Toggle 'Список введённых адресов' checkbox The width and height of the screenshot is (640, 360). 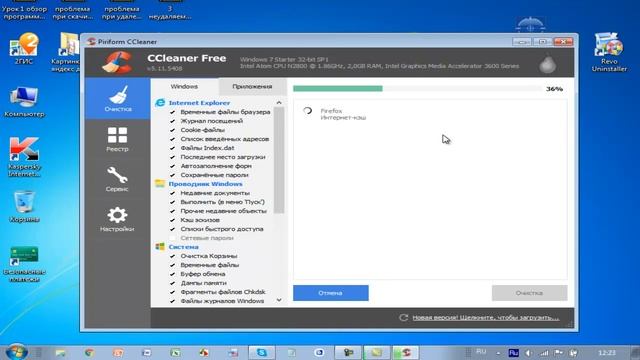pyautogui.click(x=172, y=139)
